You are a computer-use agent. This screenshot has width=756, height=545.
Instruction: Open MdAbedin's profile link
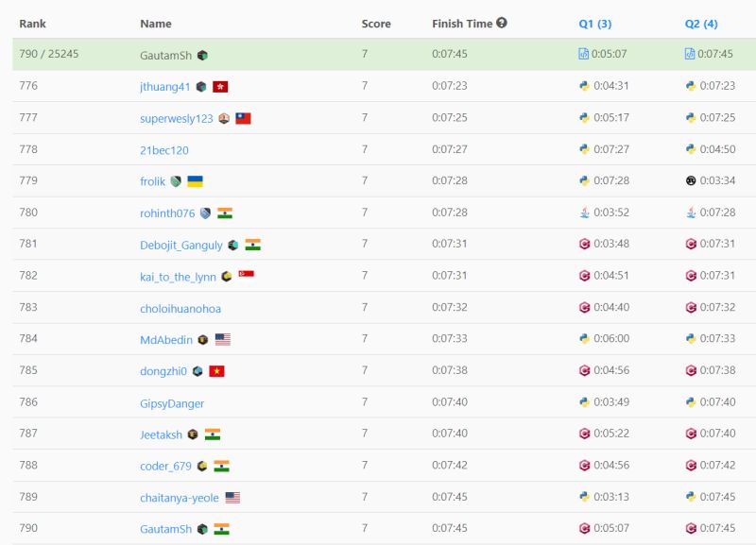(166, 340)
